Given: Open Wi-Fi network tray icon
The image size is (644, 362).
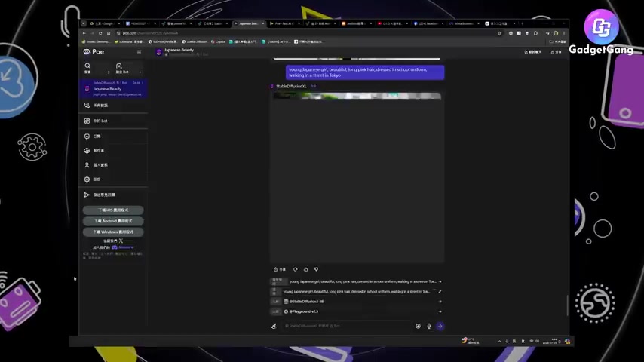Looking at the screenshot, I should pyautogui.click(x=532, y=342).
